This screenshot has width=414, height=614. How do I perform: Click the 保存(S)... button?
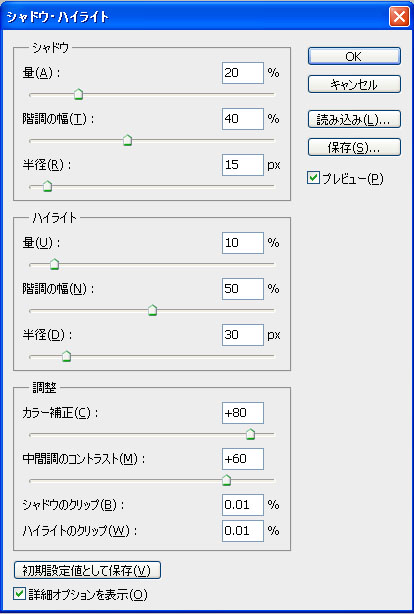[x=354, y=147]
